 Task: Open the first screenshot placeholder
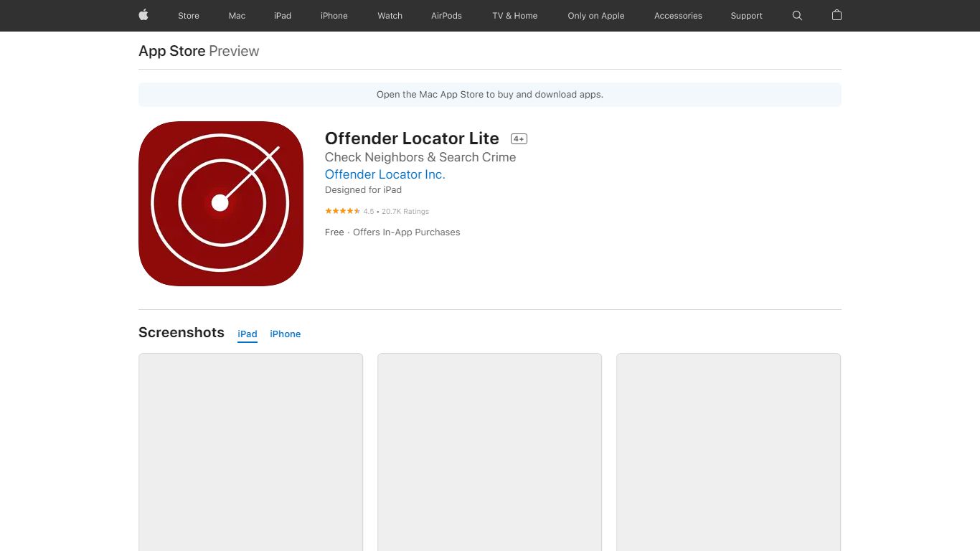(250, 452)
